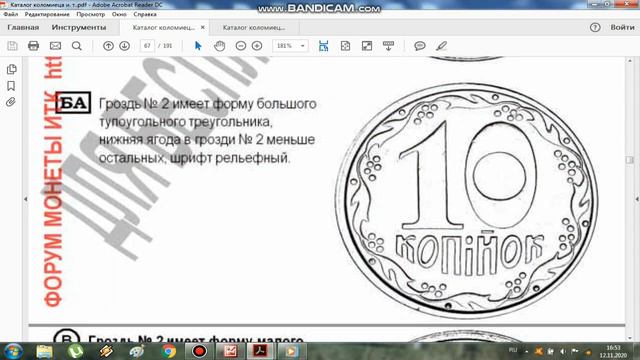Open the Find text magnifier icon

[x=76, y=46]
